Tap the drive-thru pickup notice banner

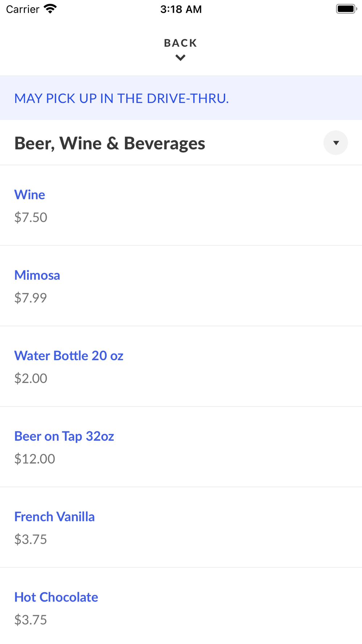point(122,99)
